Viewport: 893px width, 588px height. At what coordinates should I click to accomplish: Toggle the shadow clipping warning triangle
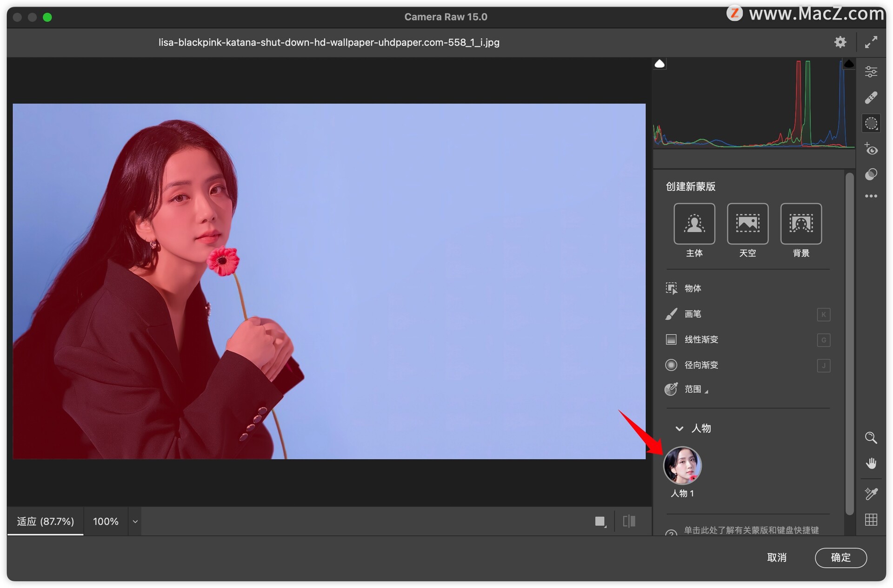point(659,64)
